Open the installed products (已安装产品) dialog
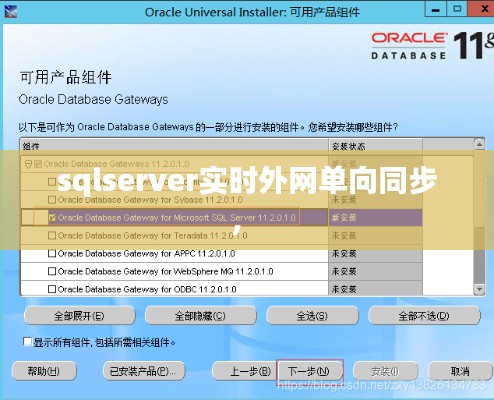This screenshot has height=400, width=494. pyautogui.click(x=144, y=371)
